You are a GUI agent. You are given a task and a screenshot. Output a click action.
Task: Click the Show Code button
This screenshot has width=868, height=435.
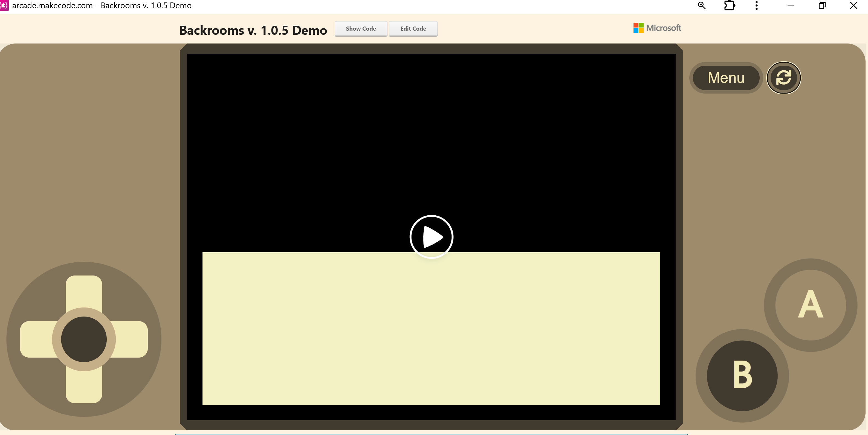pyautogui.click(x=361, y=29)
